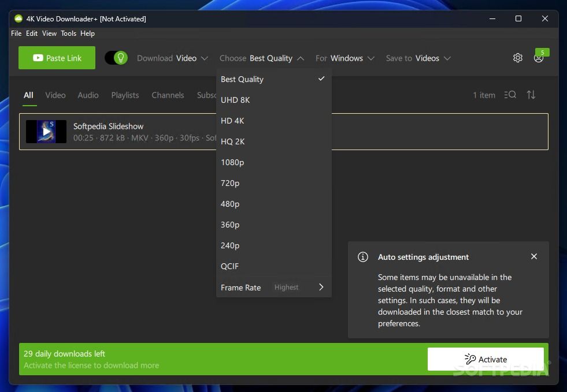Collapse the Choose Best Quality dropdown

point(262,58)
